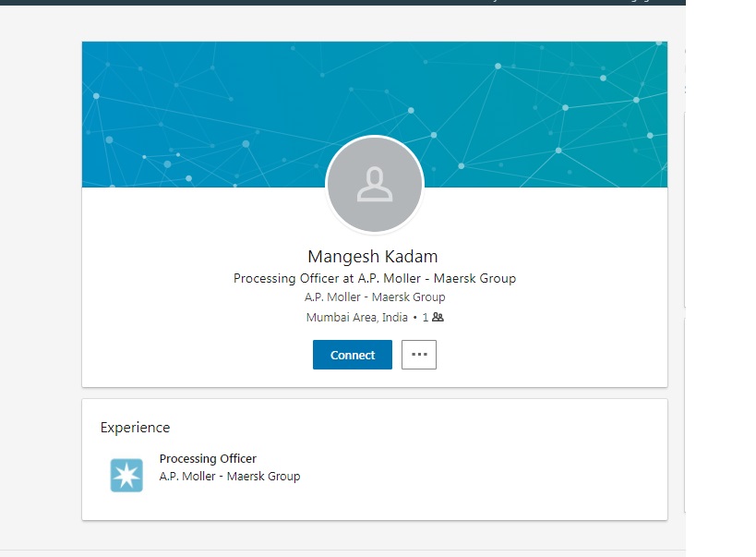The height and width of the screenshot is (557, 756).
Task: Click the default profile photo avatar
Action: (375, 185)
